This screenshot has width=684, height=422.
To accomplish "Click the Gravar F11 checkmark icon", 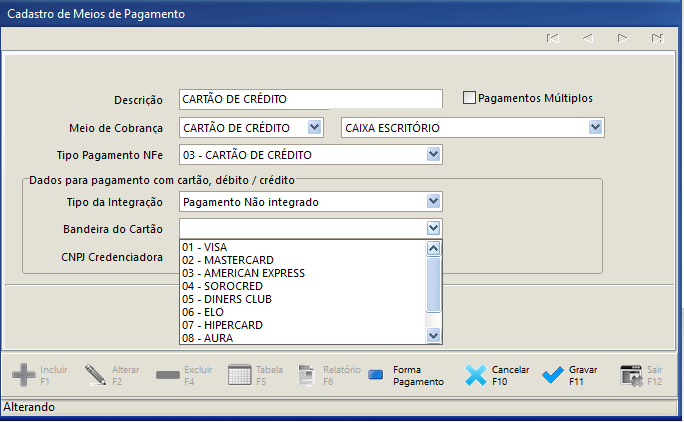I will [x=553, y=375].
